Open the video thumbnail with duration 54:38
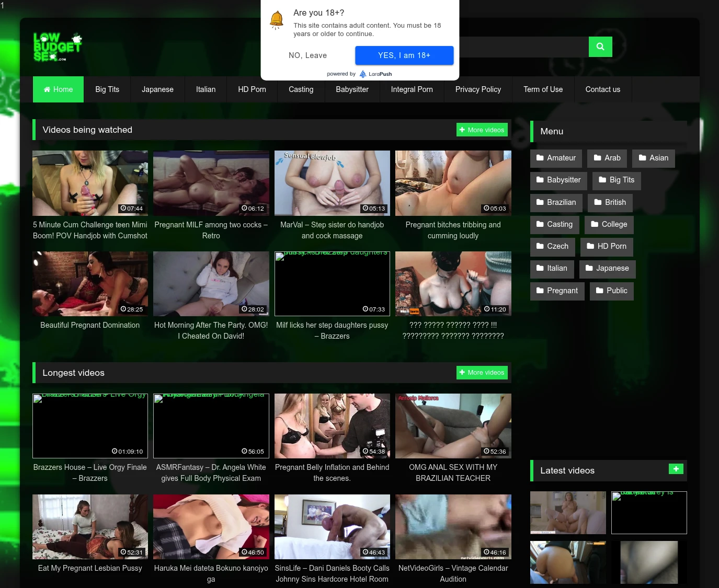This screenshot has height=588, width=719. click(x=332, y=426)
